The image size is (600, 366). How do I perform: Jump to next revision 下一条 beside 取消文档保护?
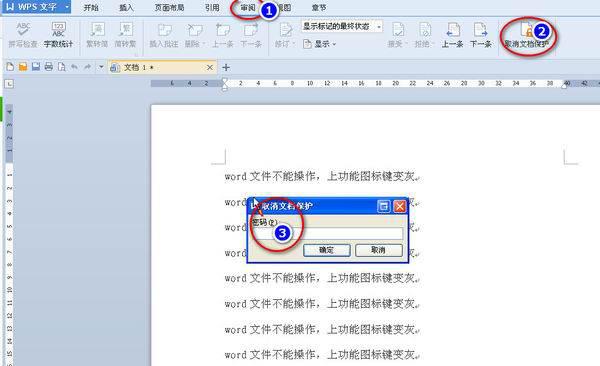point(481,34)
